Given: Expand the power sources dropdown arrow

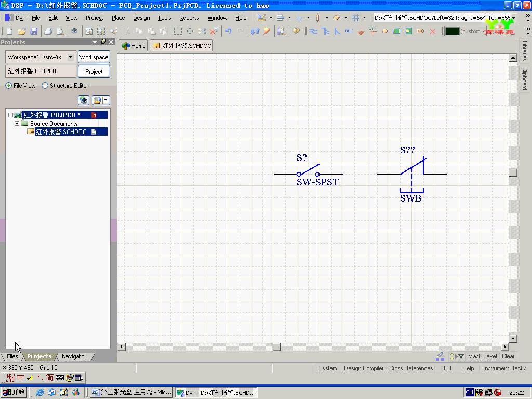Looking at the screenshot, I should pyautogui.click(x=308, y=18).
